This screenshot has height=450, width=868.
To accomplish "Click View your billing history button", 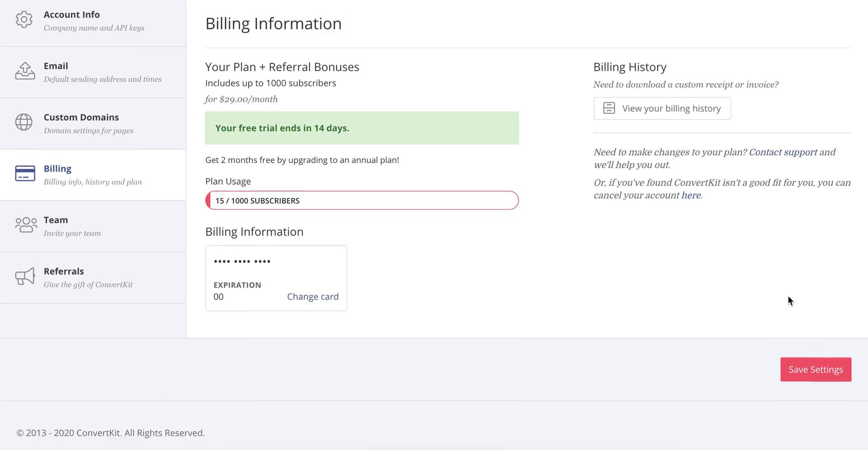I will (x=662, y=108).
